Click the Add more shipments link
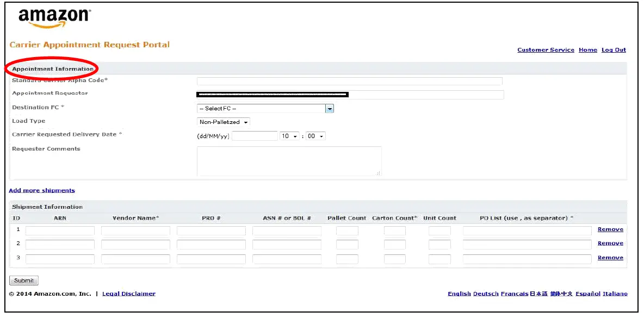 tap(41, 190)
